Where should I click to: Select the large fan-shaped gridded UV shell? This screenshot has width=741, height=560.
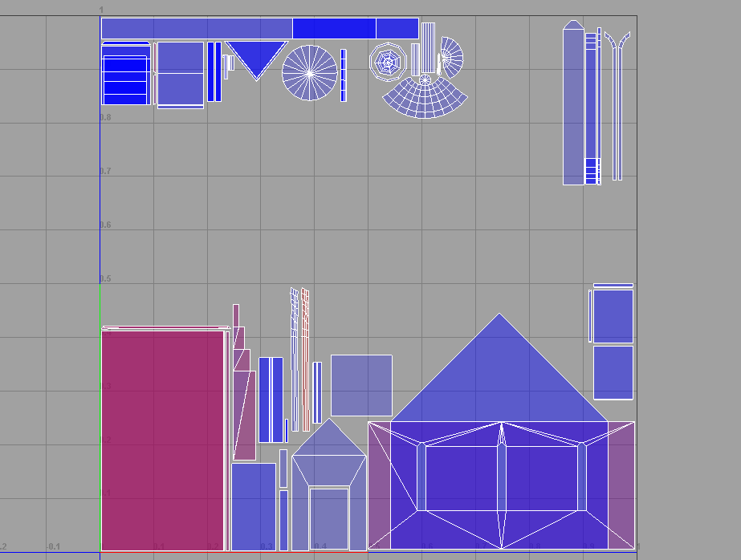point(425,99)
